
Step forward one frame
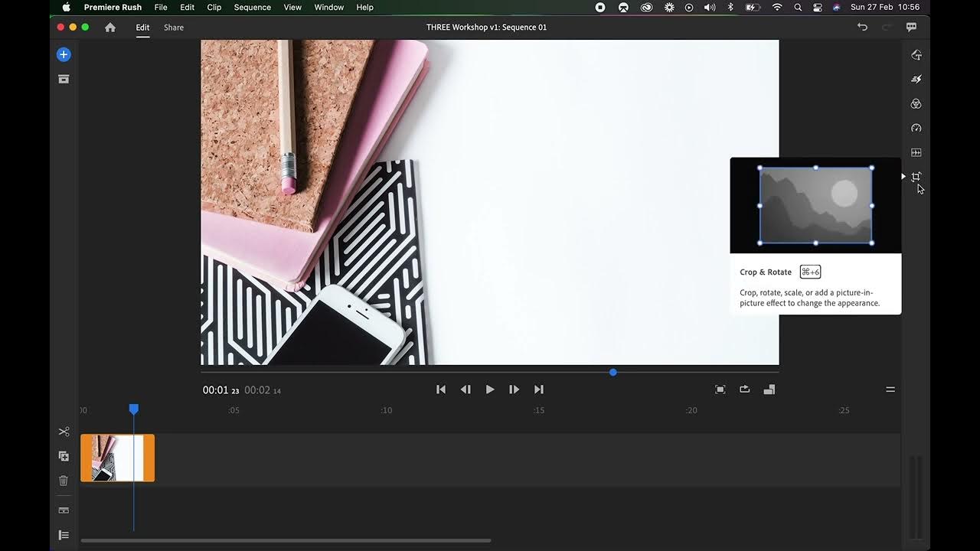514,390
